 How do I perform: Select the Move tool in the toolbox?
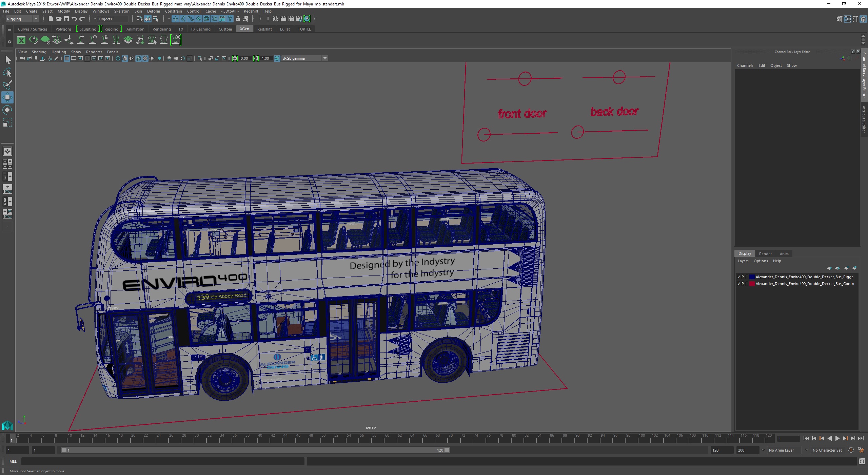[x=7, y=97]
